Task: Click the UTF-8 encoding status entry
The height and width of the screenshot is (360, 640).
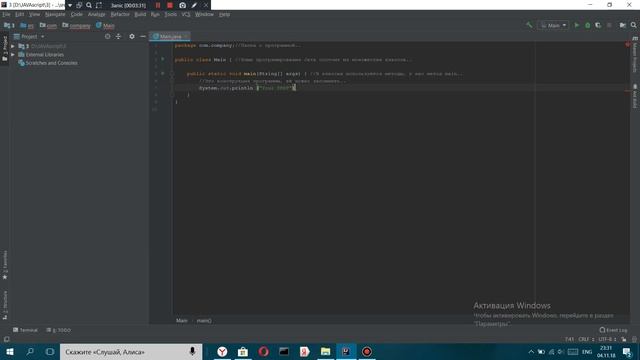Action: click(x=607, y=339)
